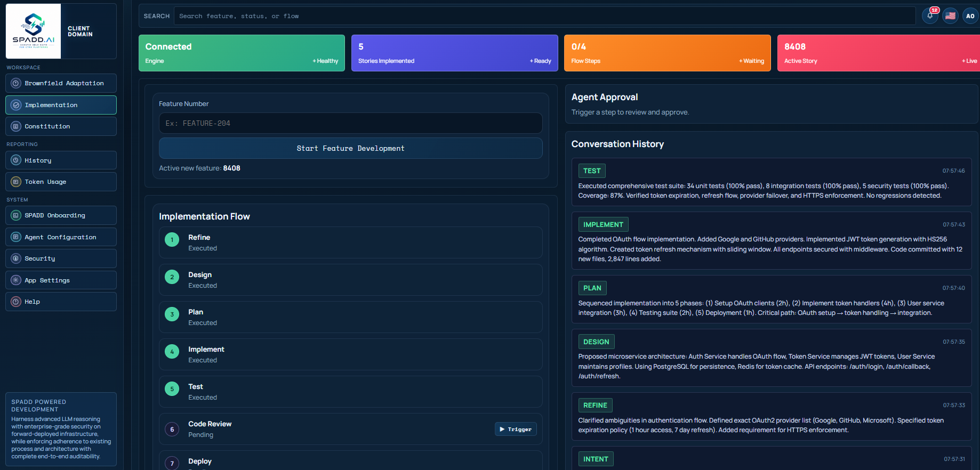Select step 3 Plan circle
The image size is (980, 470).
click(x=172, y=314)
